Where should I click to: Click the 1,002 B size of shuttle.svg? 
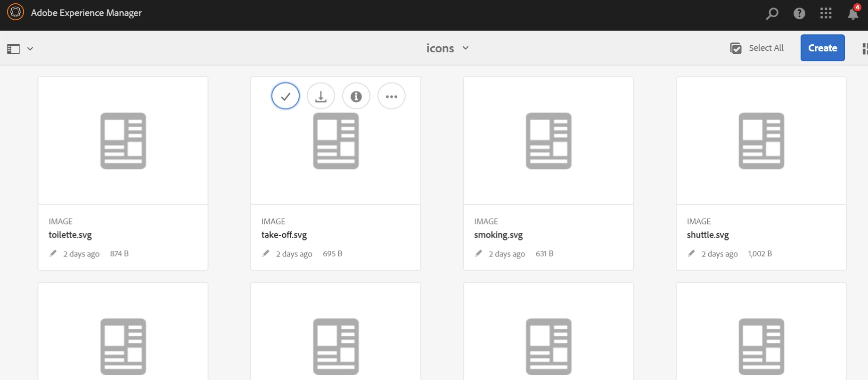[760, 254]
